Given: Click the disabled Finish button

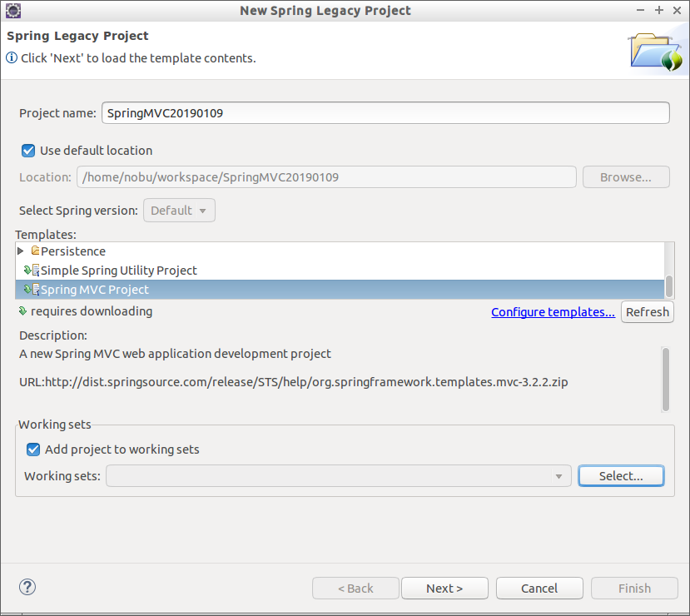Looking at the screenshot, I should pyautogui.click(x=634, y=589).
